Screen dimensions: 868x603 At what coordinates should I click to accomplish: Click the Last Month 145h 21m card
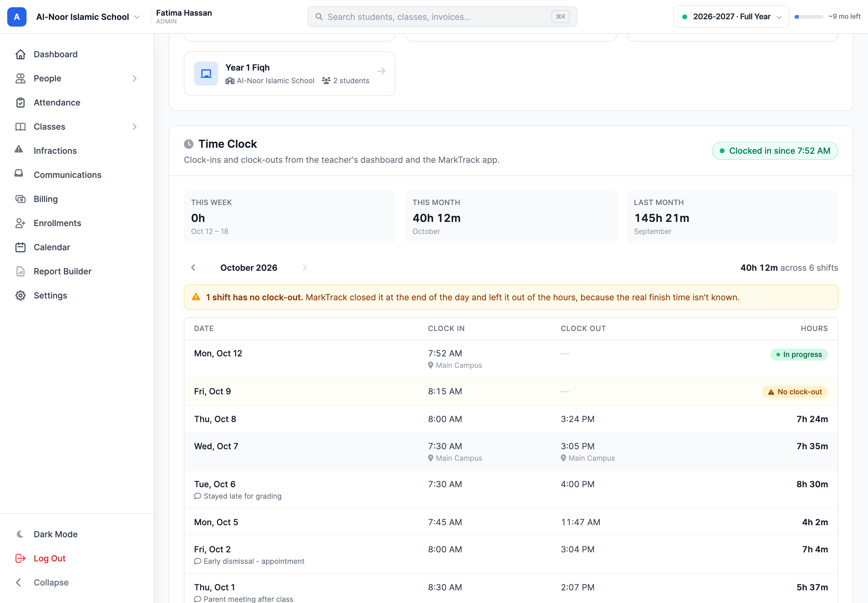732,217
